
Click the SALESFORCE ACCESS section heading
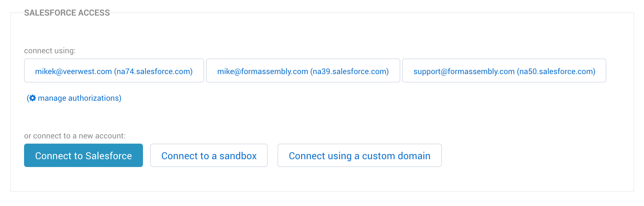point(67,13)
